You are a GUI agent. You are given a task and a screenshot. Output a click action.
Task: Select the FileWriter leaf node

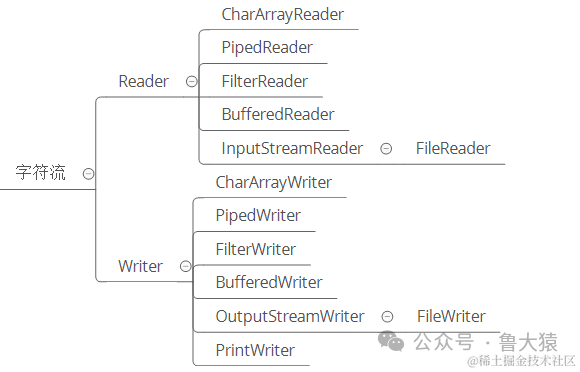point(451,316)
